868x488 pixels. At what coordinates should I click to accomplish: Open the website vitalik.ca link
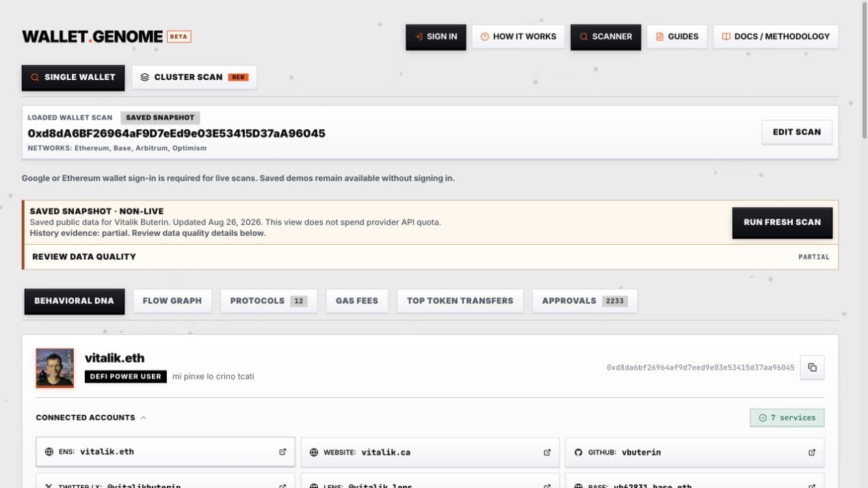pyautogui.click(x=430, y=452)
